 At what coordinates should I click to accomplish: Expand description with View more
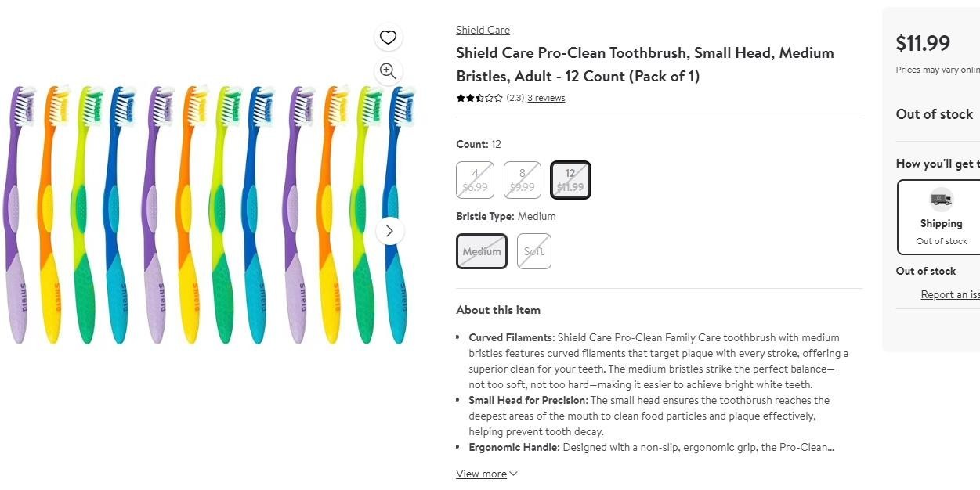tap(486, 474)
